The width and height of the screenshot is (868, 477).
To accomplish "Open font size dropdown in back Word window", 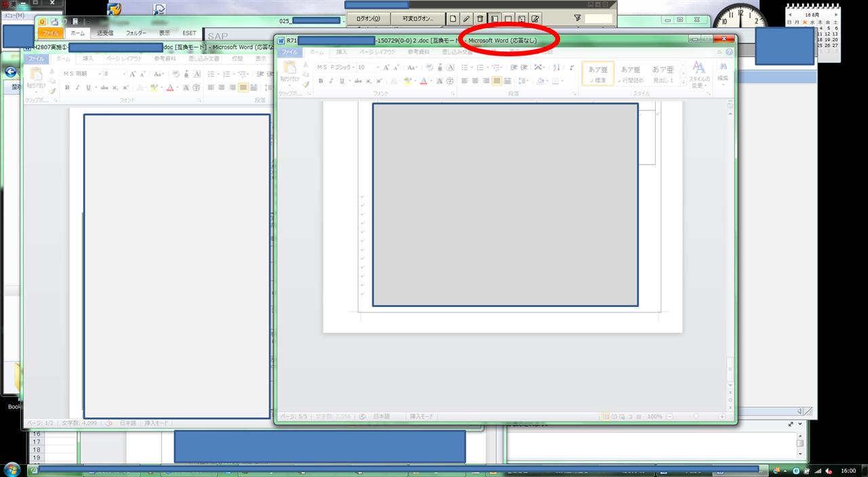I will [123, 74].
